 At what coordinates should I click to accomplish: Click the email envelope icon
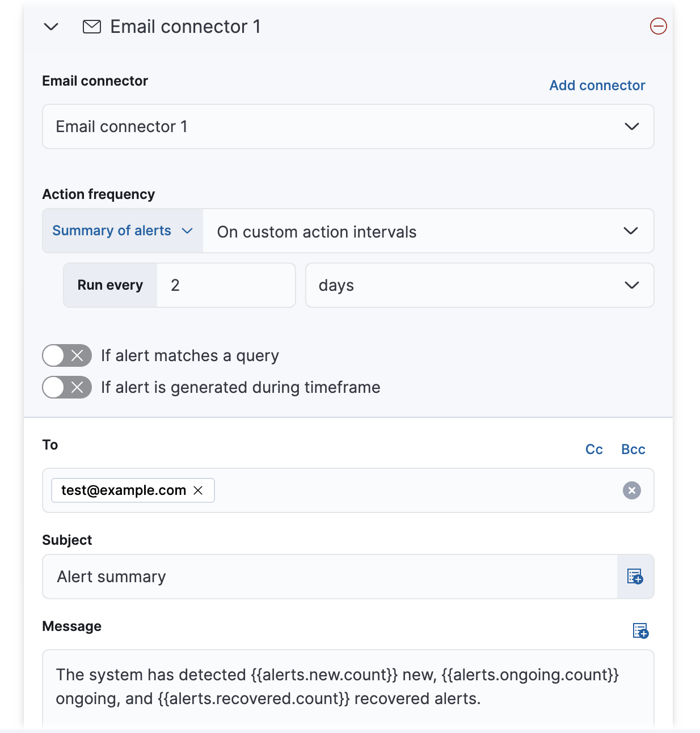(91, 26)
